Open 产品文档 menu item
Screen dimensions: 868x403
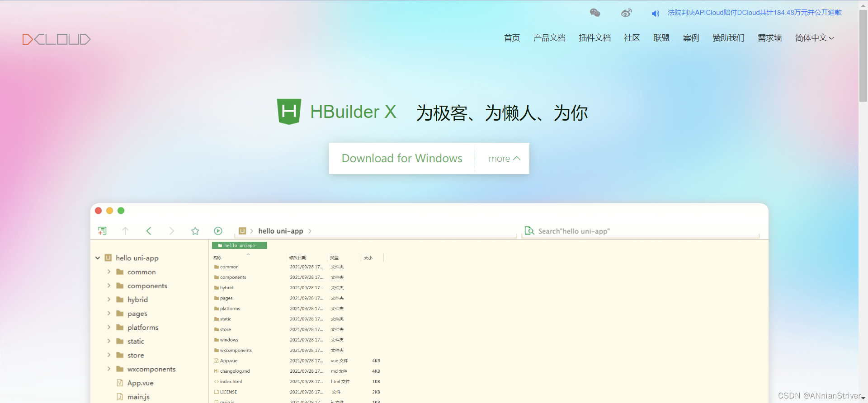click(549, 38)
